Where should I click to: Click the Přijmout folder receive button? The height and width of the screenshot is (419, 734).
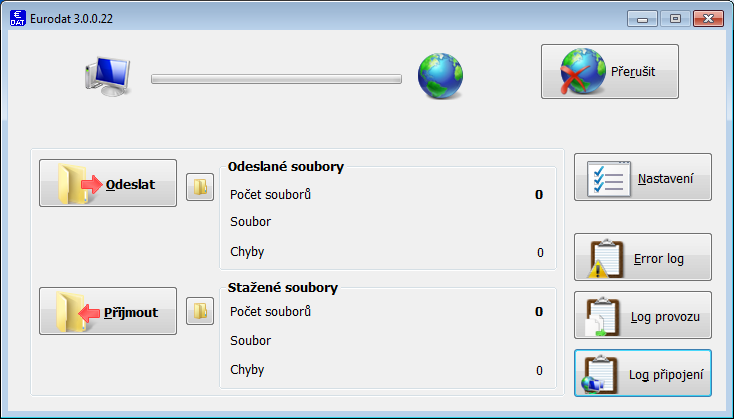[x=108, y=311]
